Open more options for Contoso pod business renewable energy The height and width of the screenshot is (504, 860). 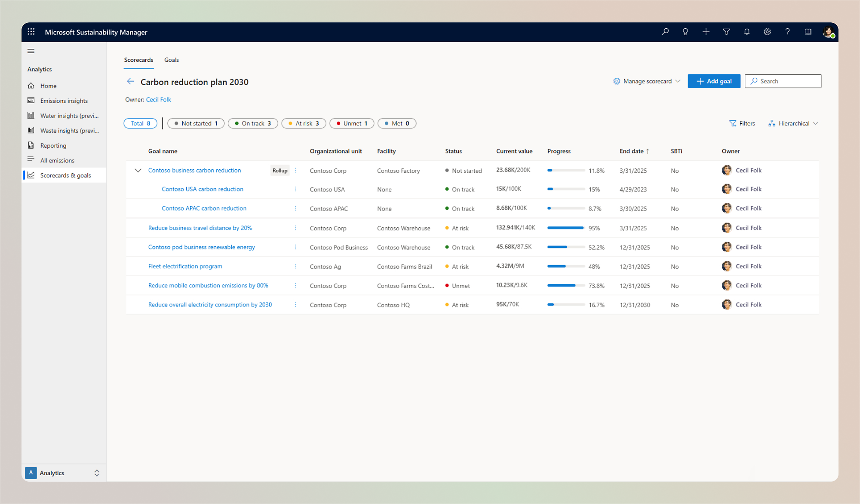click(295, 247)
